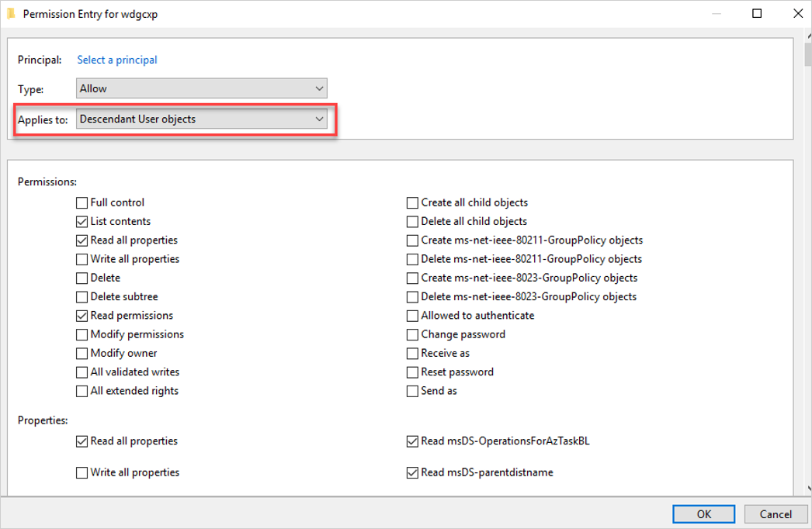812x529 pixels.
Task: Uncheck Read msDS-parentdistname property
Action: 412,472
